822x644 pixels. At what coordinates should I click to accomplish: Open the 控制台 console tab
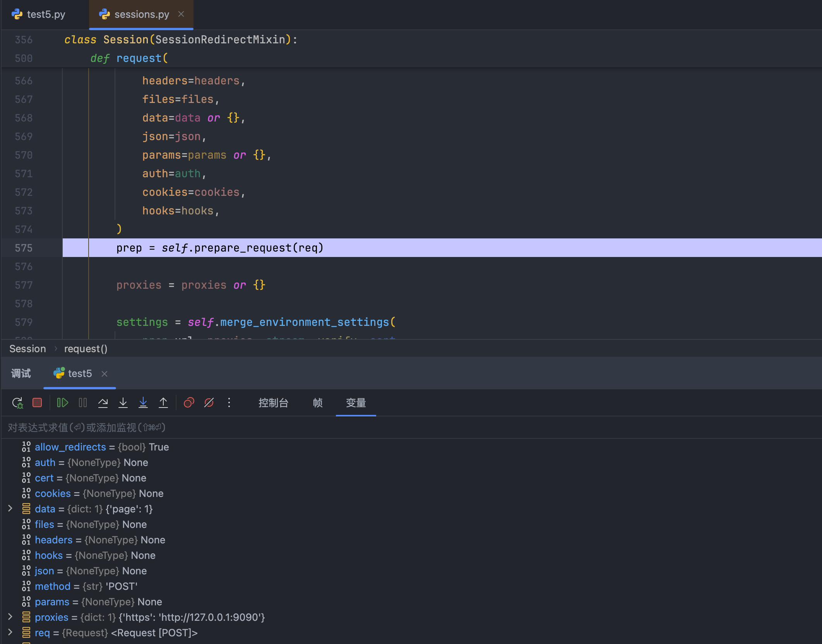tap(273, 403)
